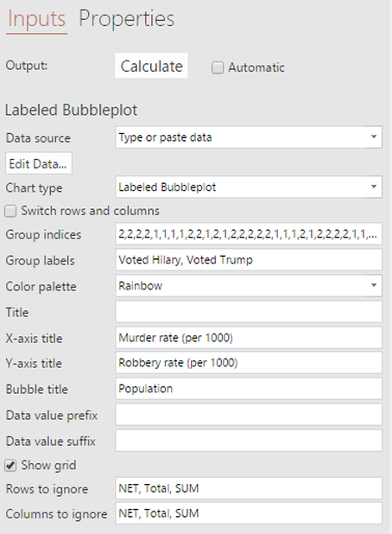
Task: Click the Bubble title Population field
Action: (249, 389)
